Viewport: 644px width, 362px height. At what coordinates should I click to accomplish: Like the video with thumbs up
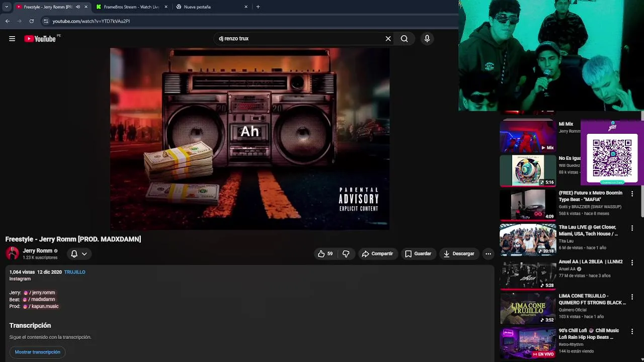(325, 254)
